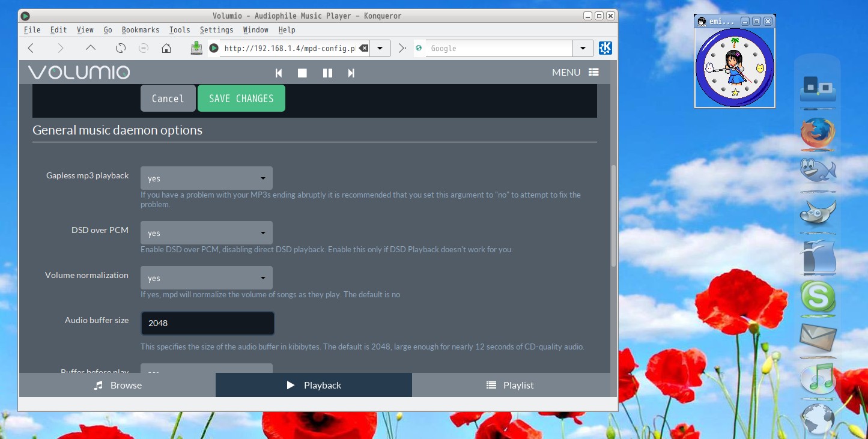Open Gapless mp3 playback dropdown
The width and height of the screenshot is (868, 439).
click(x=206, y=178)
